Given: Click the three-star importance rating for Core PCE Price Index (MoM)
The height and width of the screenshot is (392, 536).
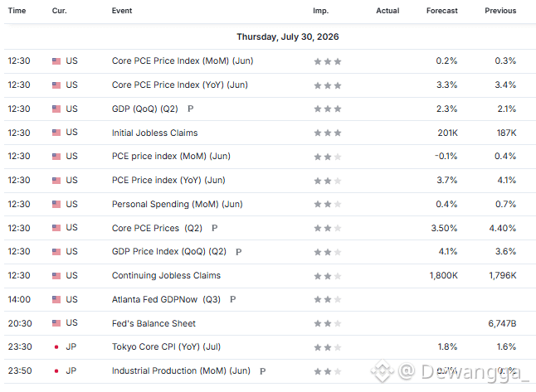Looking at the screenshot, I should [x=328, y=61].
